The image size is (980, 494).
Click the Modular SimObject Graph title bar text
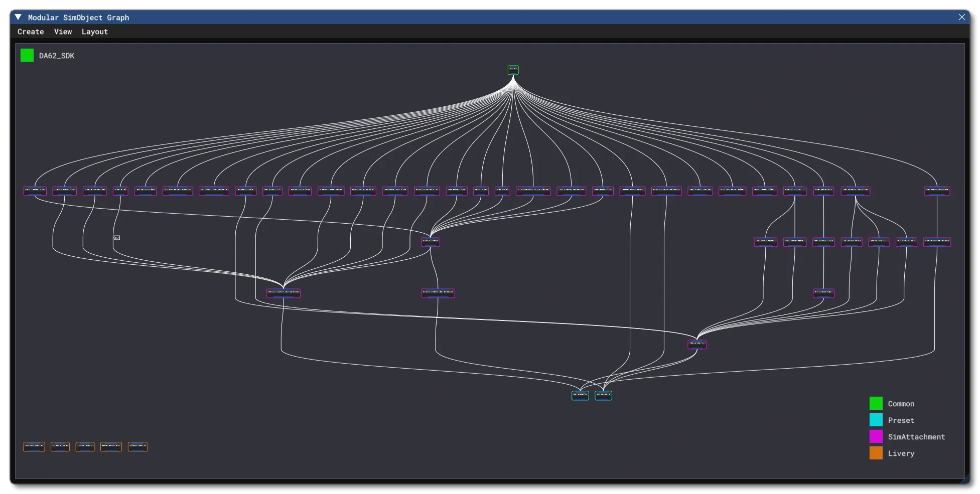pos(78,18)
